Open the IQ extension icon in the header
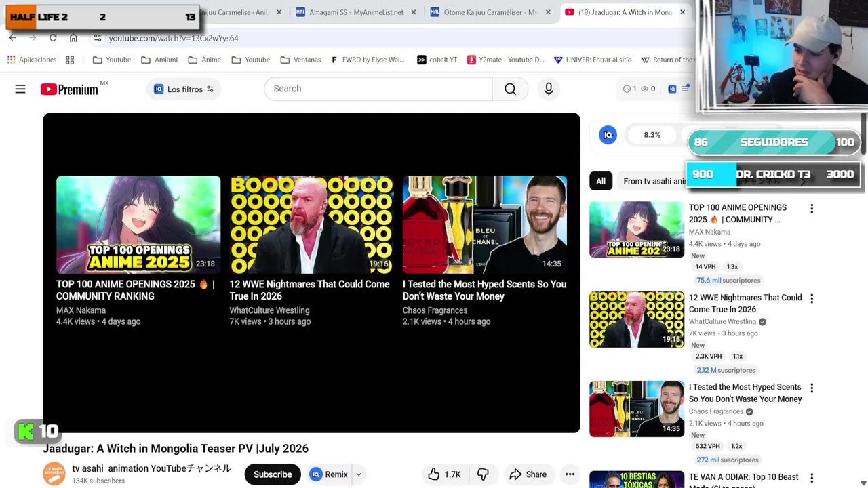 coord(672,89)
